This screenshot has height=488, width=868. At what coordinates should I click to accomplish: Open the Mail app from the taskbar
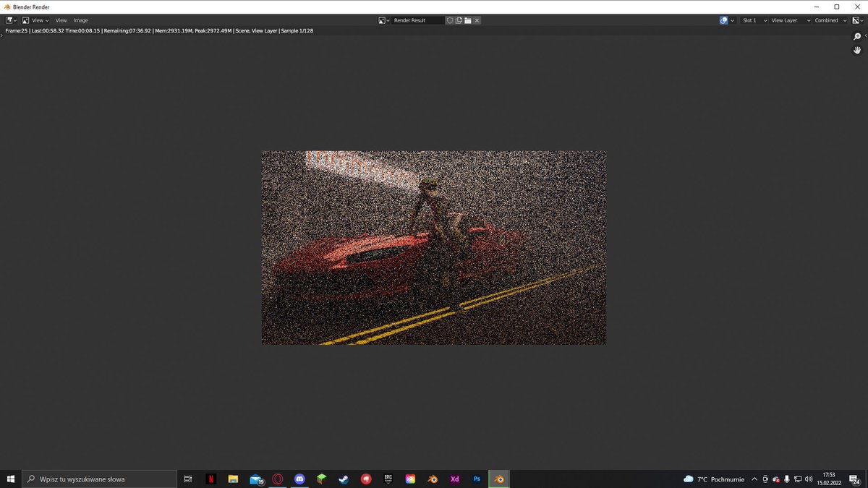coord(255,479)
